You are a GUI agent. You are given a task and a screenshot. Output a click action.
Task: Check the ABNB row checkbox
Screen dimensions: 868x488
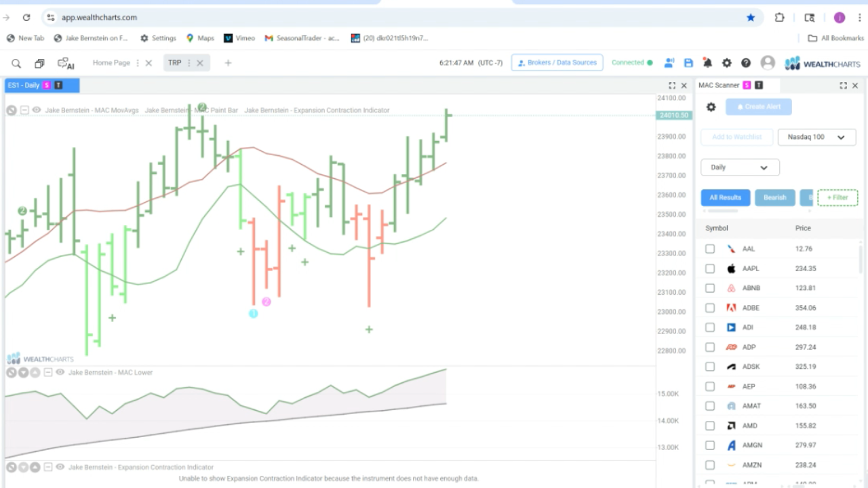click(x=710, y=288)
